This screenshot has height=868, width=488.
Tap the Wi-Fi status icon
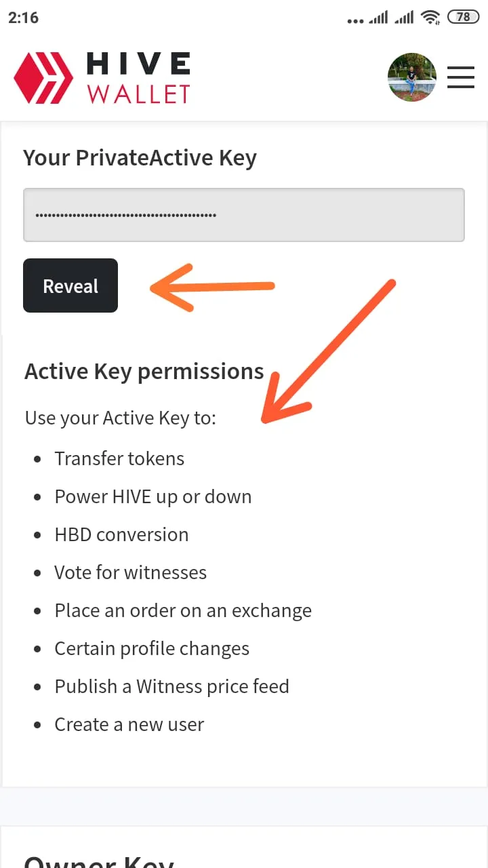(x=431, y=17)
